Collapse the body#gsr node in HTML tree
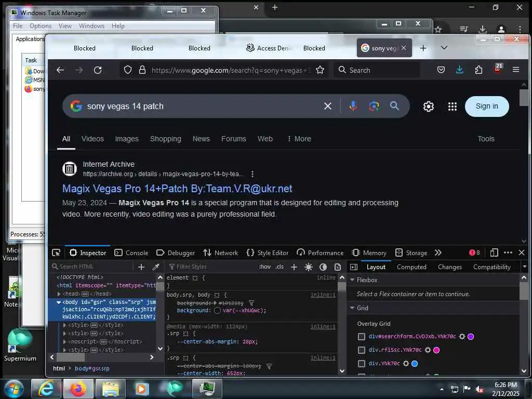This screenshot has height=399, width=532. coord(59,302)
